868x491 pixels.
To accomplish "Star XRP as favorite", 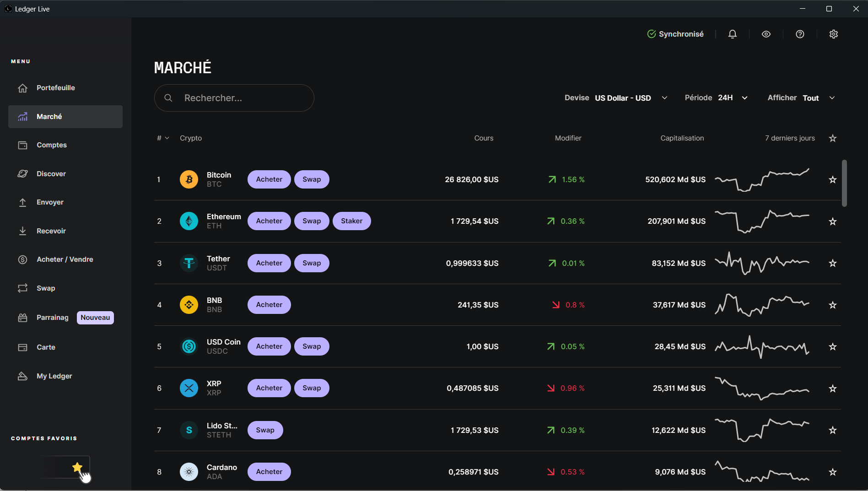I will click(x=833, y=388).
